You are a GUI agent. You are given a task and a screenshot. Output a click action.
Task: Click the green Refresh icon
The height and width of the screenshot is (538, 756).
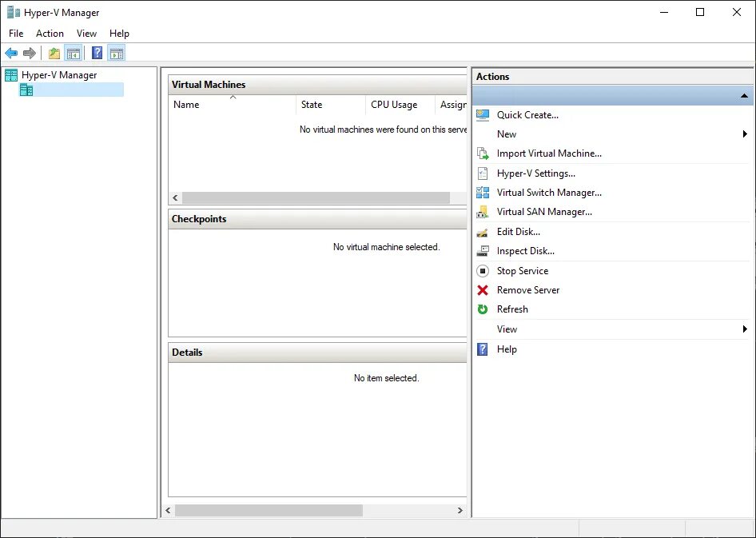(x=483, y=309)
